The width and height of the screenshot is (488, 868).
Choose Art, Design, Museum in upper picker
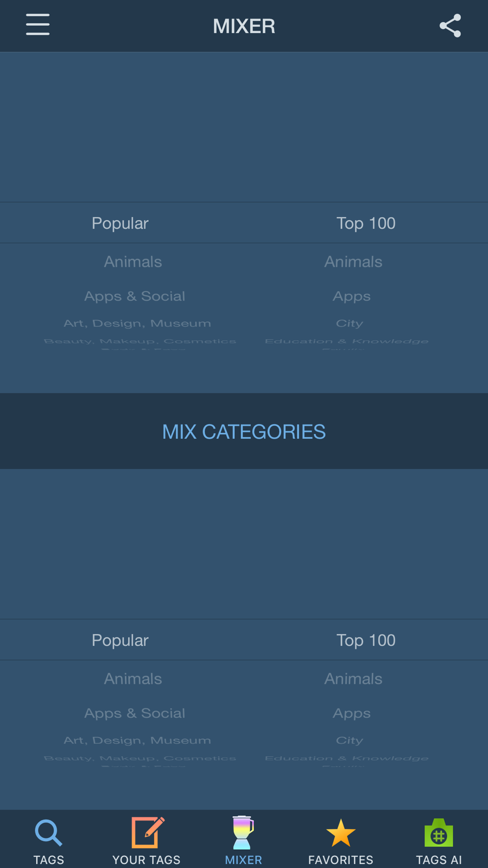[137, 323]
